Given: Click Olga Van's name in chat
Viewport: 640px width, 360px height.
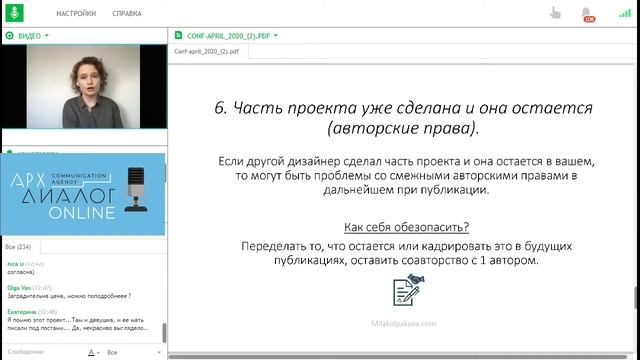Looking at the screenshot, I should 19,288.
